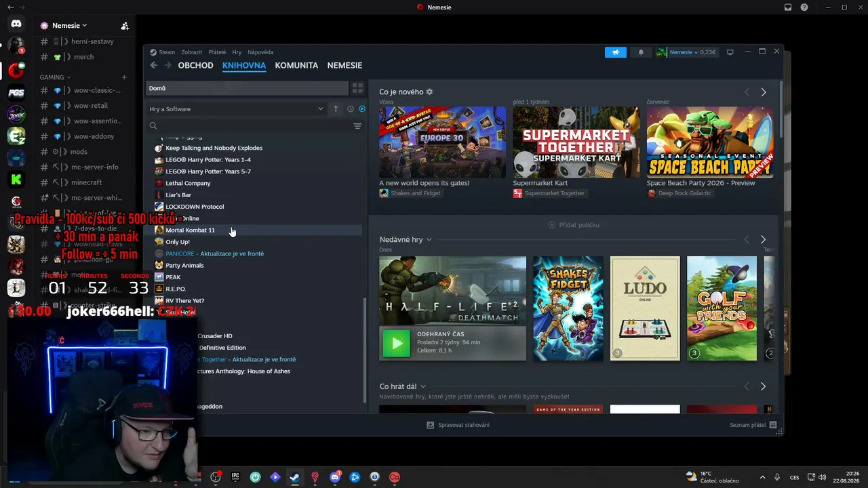Open Discord direct messages home icon
This screenshot has height=488, width=868.
(x=16, y=24)
